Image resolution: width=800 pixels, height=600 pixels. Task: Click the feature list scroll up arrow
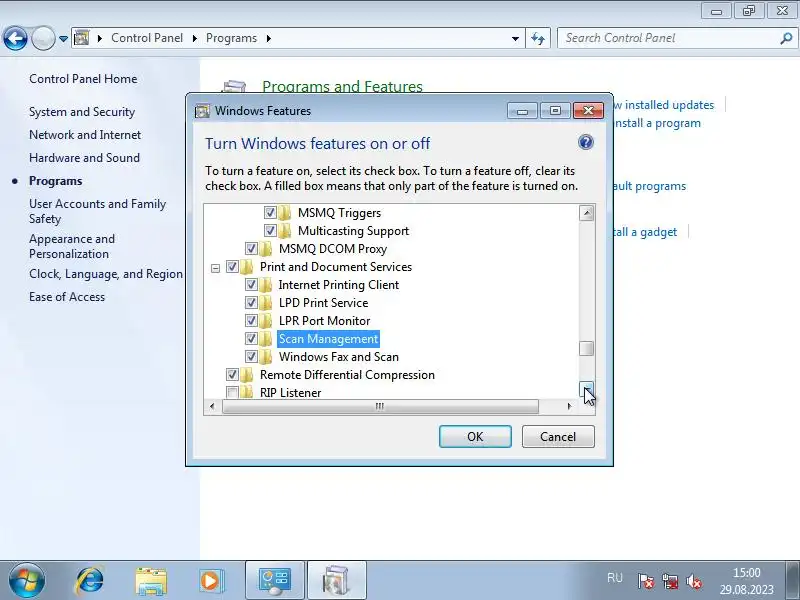tap(587, 213)
